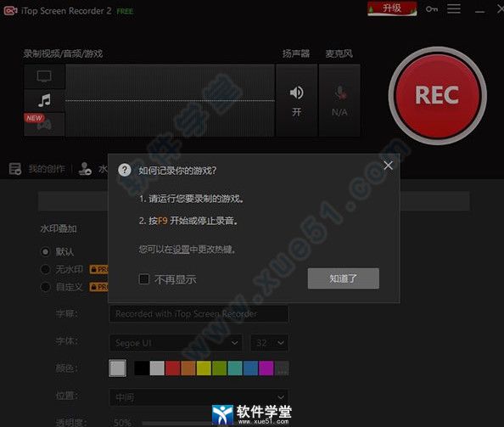Open the 中间 position dropdown
Screen dimensions: 504x427
(x=199, y=397)
